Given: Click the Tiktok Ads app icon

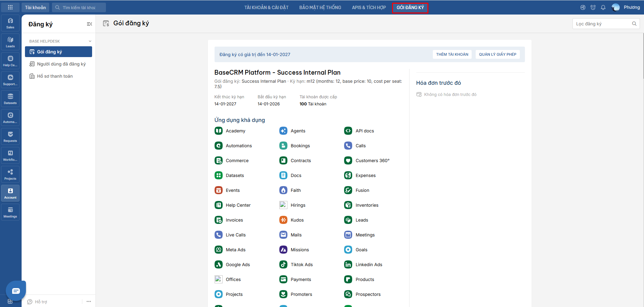Looking at the screenshot, I should pyautogui.click(x=283, y=264).
